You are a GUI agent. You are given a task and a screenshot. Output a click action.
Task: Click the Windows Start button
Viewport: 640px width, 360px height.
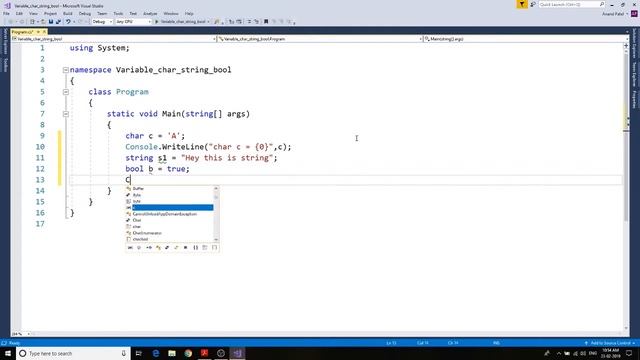(8, 353)
